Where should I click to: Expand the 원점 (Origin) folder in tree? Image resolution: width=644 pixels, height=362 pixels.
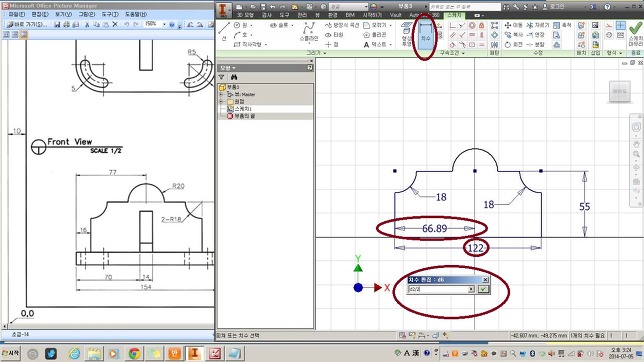coord(221,101)
